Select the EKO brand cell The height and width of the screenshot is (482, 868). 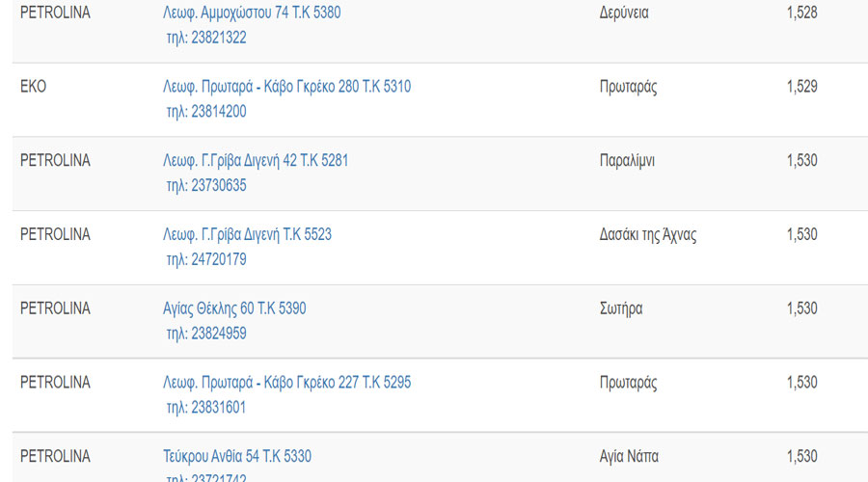pos(33,87)
